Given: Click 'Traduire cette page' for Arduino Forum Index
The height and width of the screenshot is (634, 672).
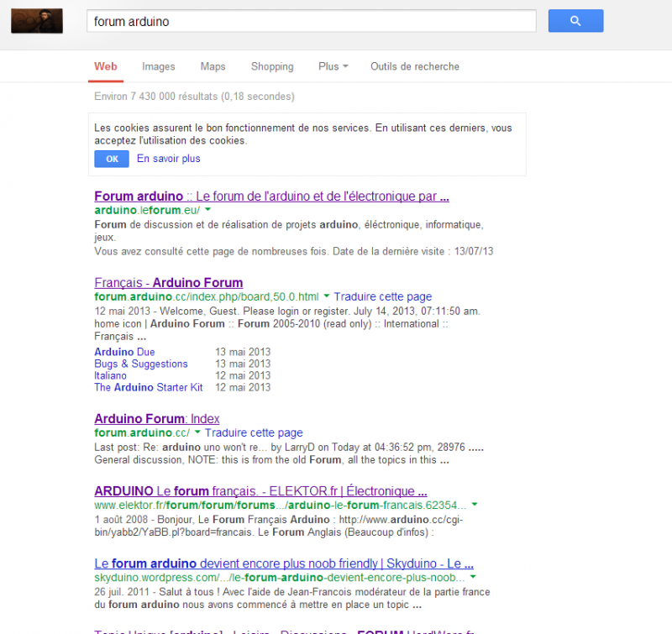Looking at the screenshot, I should [254, 432].
